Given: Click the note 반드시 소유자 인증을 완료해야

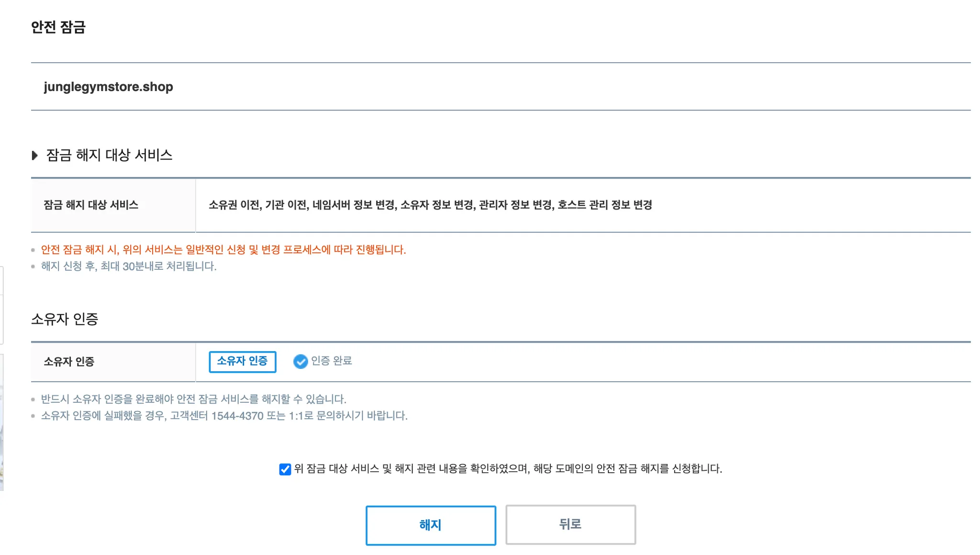Looking at the screenshot, I should [193, 399].
